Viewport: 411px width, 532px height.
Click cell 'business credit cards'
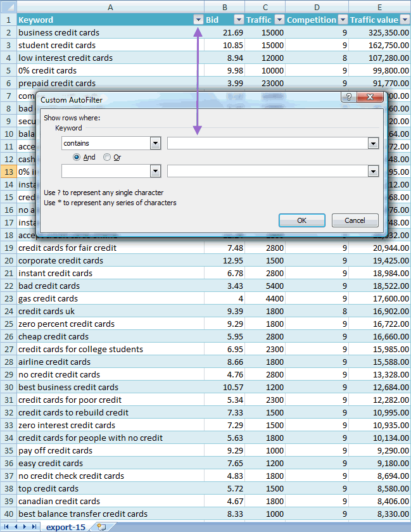tap(110, 32)
